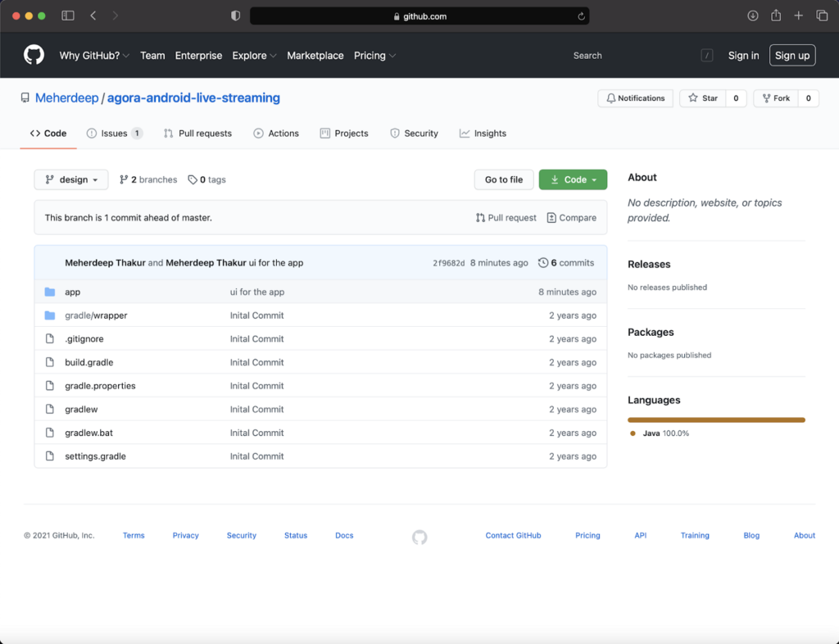The height and width of the screenshot is (644, 839).
Task: Open agora-android-live-streaming repository link
Action: pos(193,98)
